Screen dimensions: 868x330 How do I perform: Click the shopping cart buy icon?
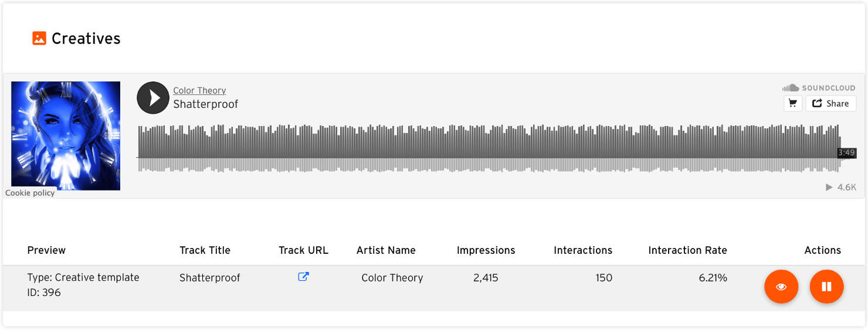(x=793, y=103)
